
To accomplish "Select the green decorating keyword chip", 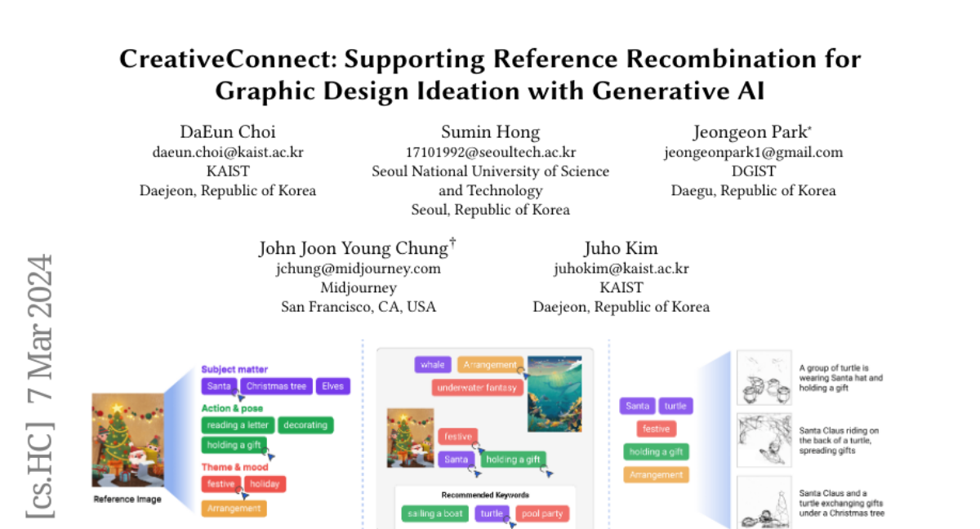I will 305,425.
